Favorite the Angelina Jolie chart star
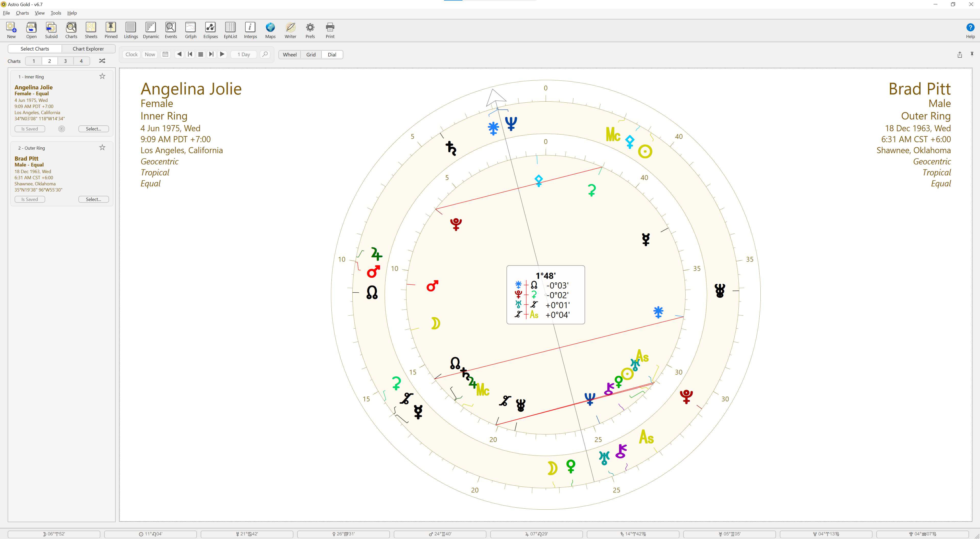The image size is (980, 539). point(102,76)
